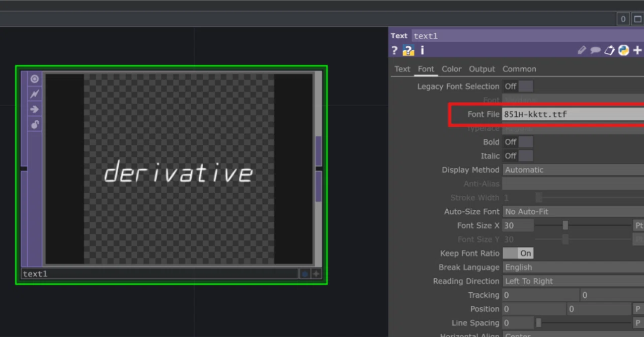Open the Line Spacing unit dropdown
This screenshot has width=644, height=337.
point(638,323)
